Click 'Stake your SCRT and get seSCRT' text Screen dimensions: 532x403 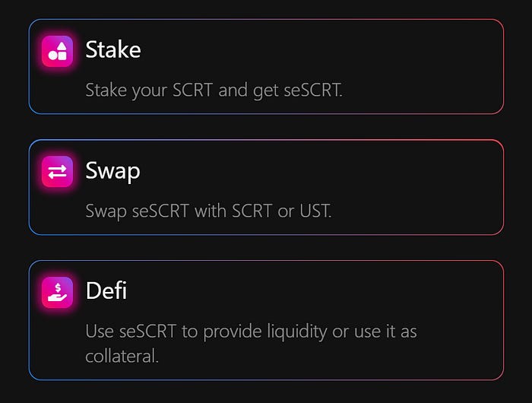(214, 90)
